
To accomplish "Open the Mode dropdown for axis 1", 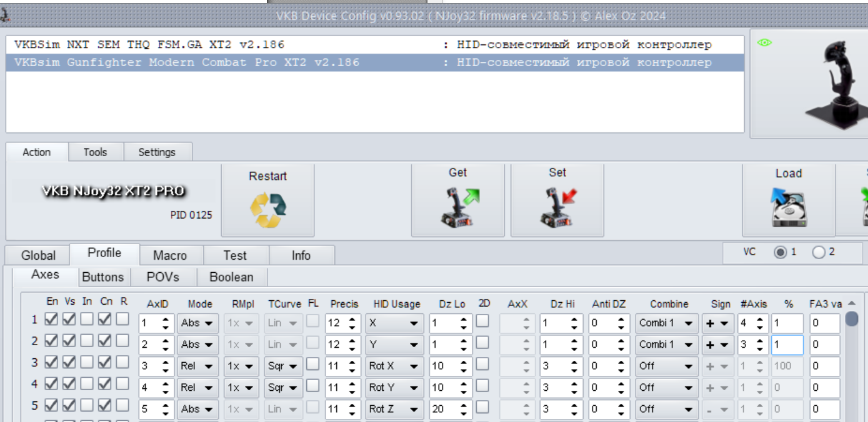I will coord(197,323).
